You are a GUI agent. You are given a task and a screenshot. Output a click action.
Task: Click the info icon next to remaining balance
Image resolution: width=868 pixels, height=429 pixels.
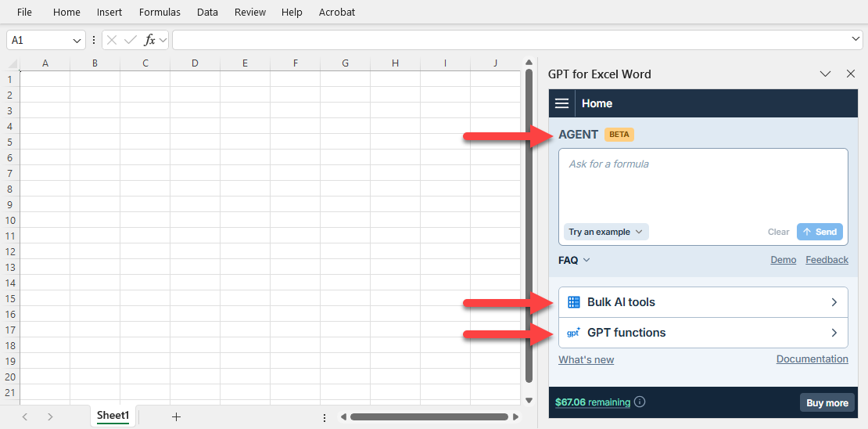pyautogui.click(x=640, y=402)
